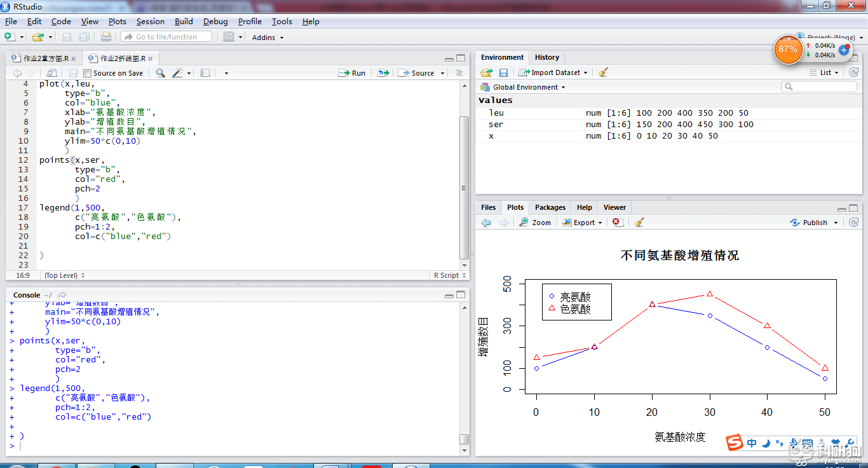Click the Plots pane refresh icon

coord(853,223)
